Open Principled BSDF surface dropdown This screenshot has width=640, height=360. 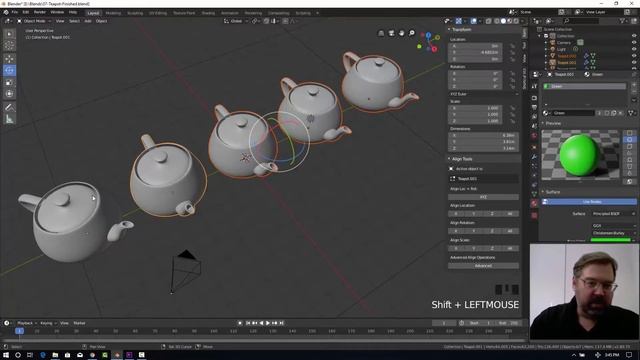coord(614,213)
